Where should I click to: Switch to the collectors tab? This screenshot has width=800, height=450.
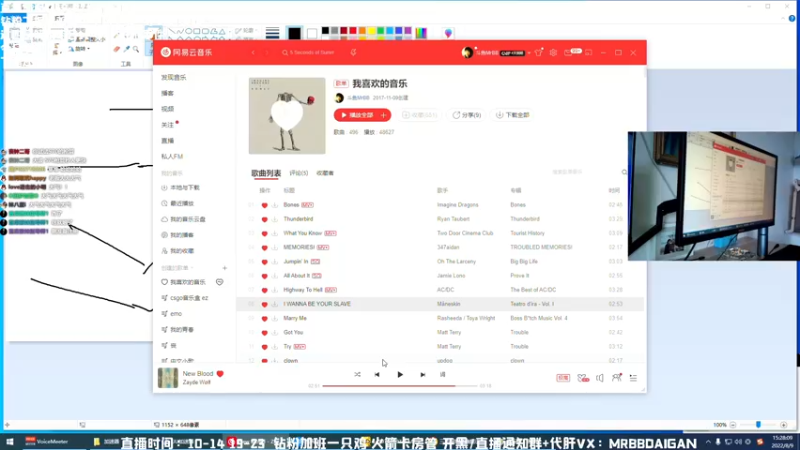[325, 173]
